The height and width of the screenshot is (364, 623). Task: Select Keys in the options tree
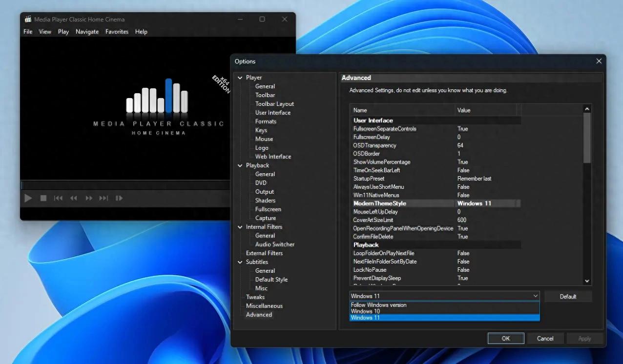point(261,130)
